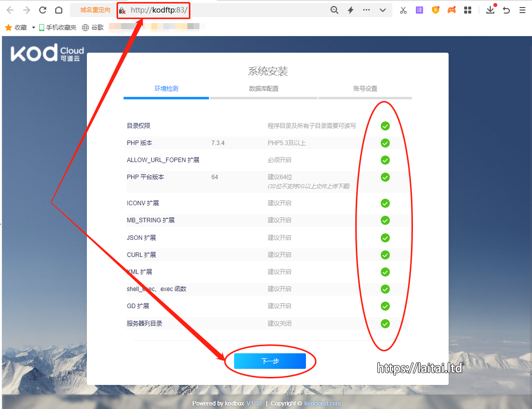Open the magnifier zoom icon in address bar

pos(335,10)
